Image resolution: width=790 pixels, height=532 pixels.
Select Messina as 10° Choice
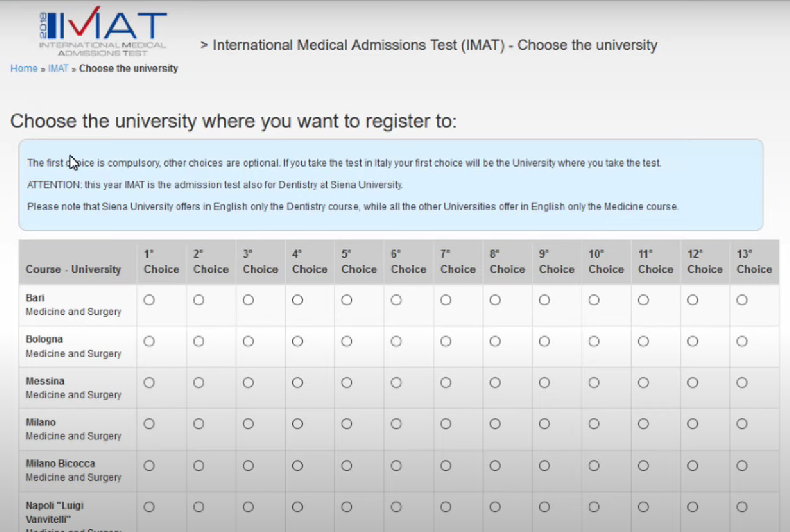pos(594,382)
